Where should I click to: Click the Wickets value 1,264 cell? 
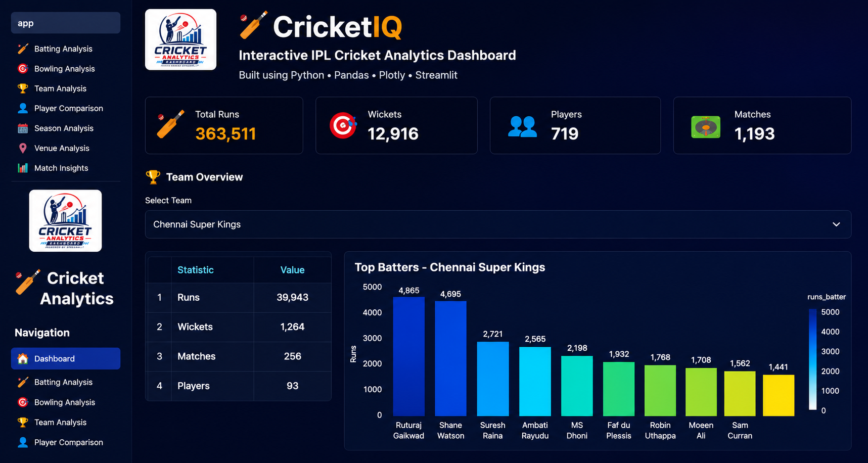292,327
